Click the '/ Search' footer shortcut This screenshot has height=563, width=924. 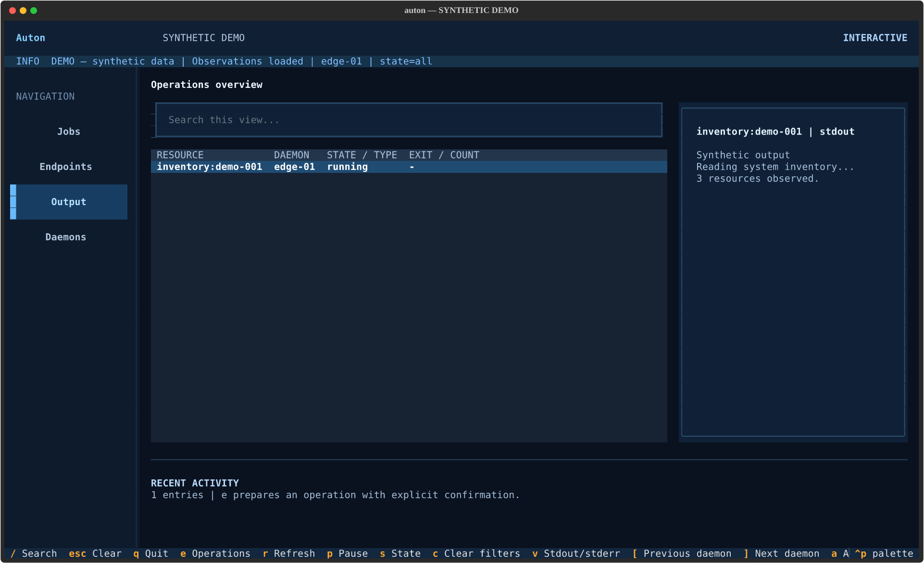pyautogui.click(x=34, y=553)
